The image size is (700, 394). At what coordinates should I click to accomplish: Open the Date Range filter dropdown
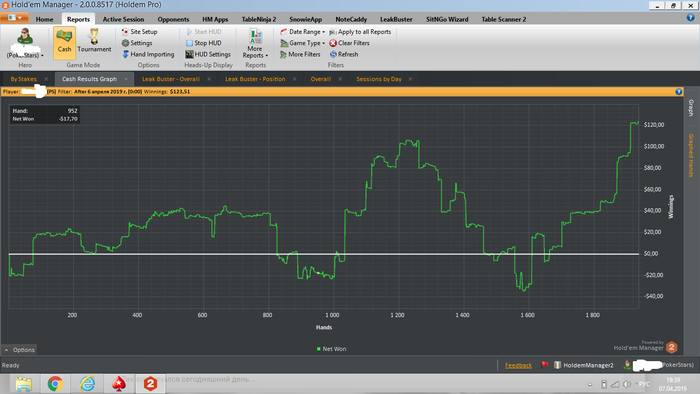coord(302,32)
